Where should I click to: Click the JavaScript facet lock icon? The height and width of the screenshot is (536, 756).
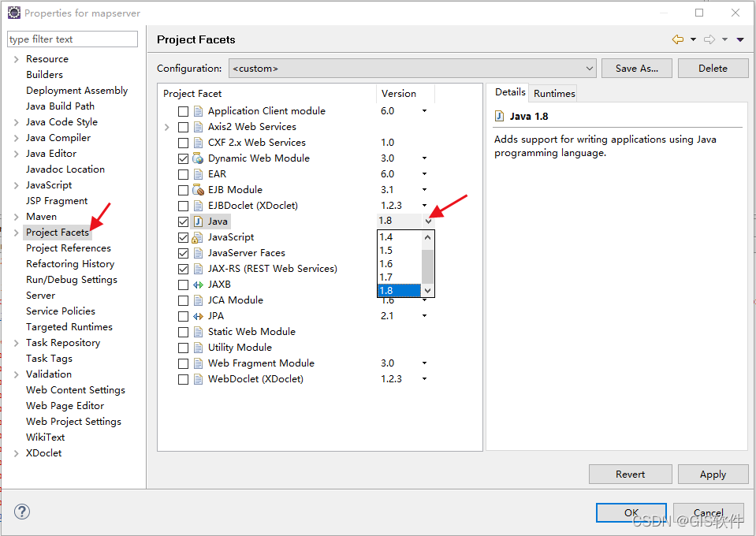coord(197,237)
